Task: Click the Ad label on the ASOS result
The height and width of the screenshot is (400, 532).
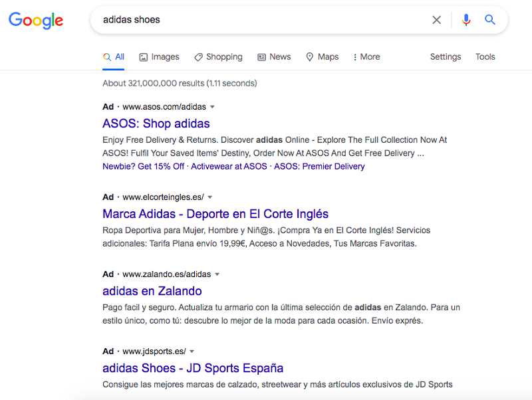Action: coord(108,107)
